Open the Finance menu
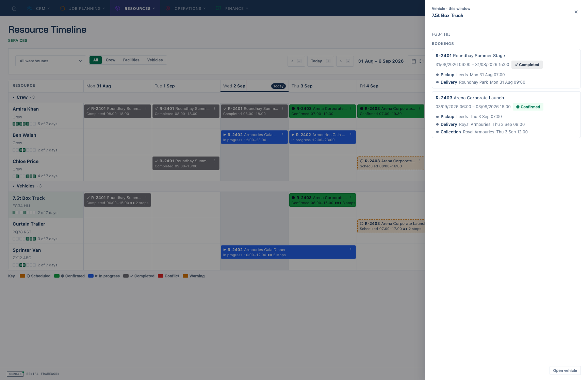 [x=232, y=8]
